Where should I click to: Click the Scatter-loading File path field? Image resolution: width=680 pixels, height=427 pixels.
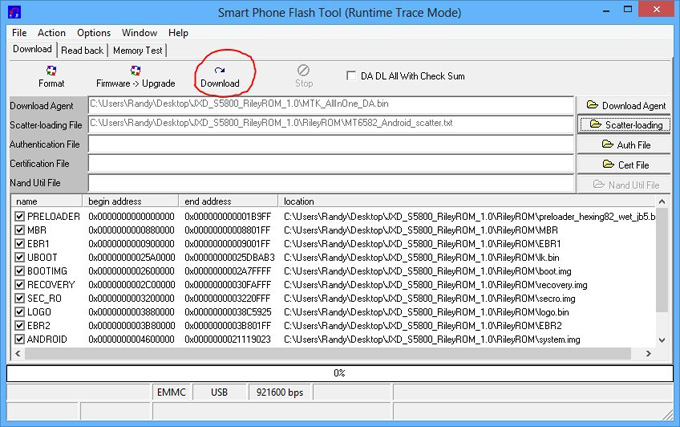coord(331,124)
